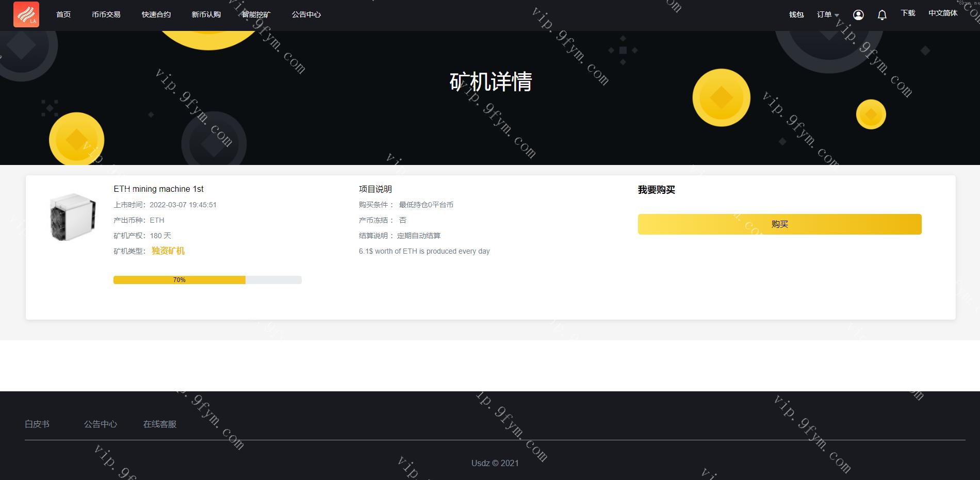Click the ETH mining machine 1st title
980x480 pixels.
click(158, 189)
